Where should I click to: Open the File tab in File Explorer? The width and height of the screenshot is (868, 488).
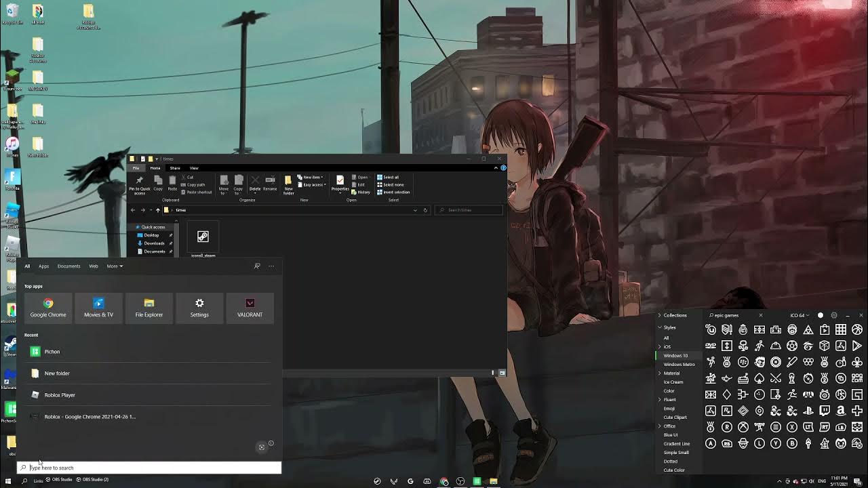[136, 168]
